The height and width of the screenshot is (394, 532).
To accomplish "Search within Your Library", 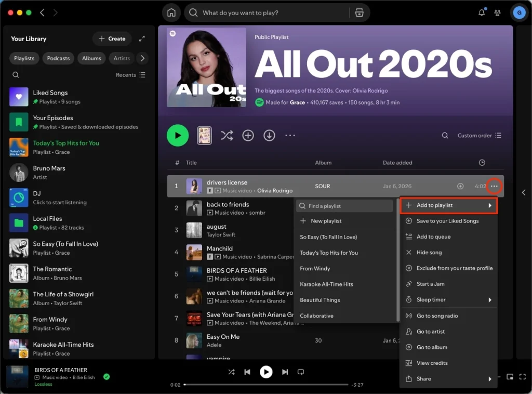I will (16, 74).
